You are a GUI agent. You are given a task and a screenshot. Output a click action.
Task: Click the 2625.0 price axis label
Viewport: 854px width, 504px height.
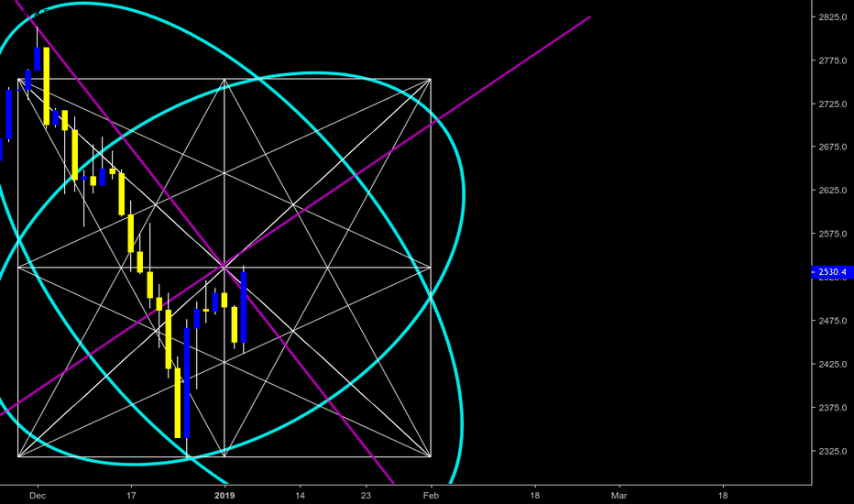833,191
